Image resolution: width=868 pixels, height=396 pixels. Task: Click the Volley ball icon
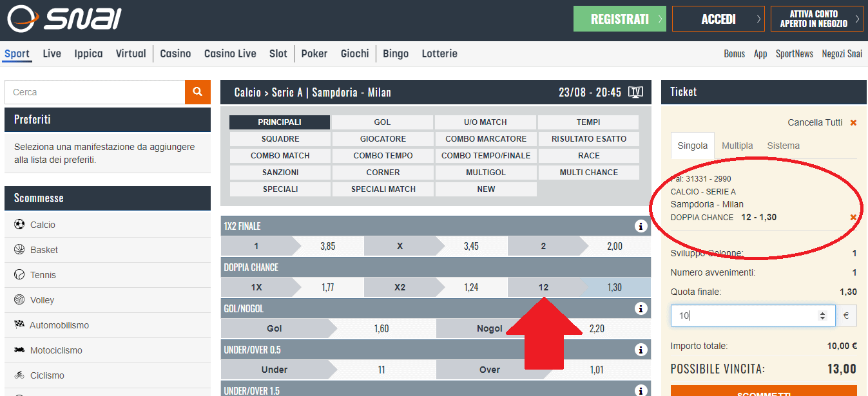[19, 300]
